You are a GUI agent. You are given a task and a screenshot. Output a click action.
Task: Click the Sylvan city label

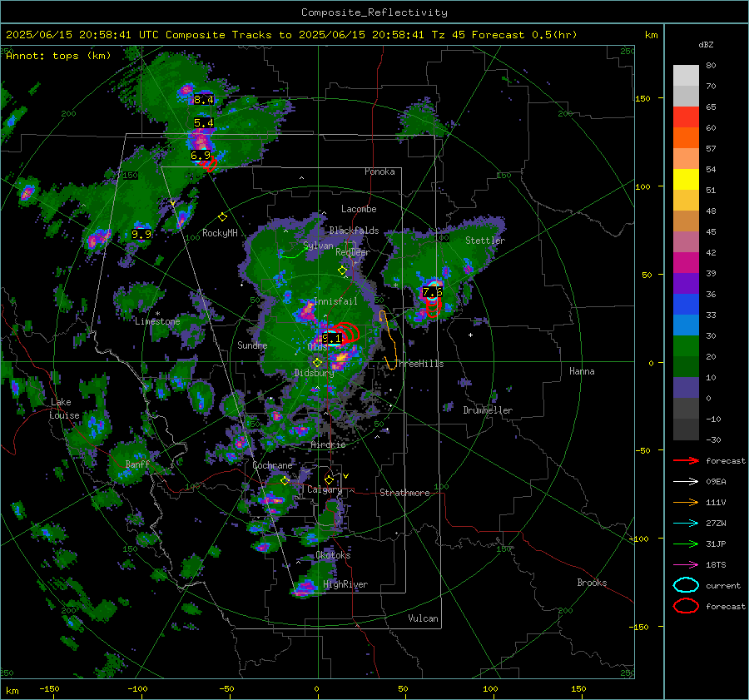(318, 246)
